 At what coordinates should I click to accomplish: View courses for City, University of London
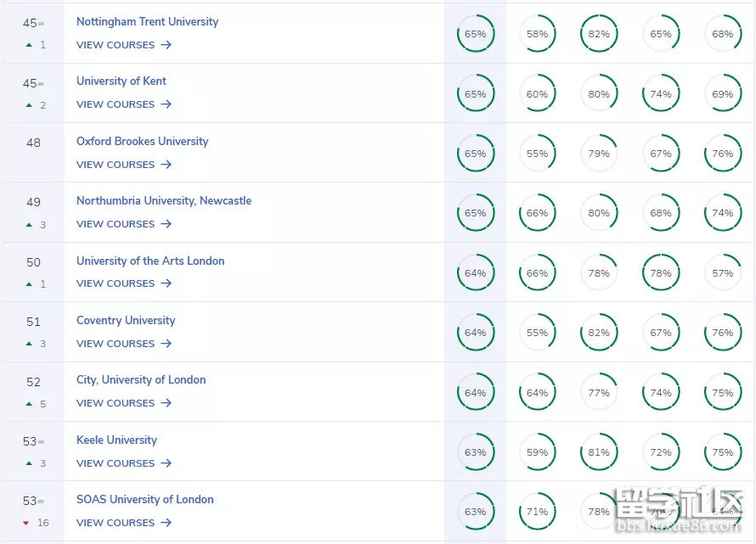(x=116, y=403)
